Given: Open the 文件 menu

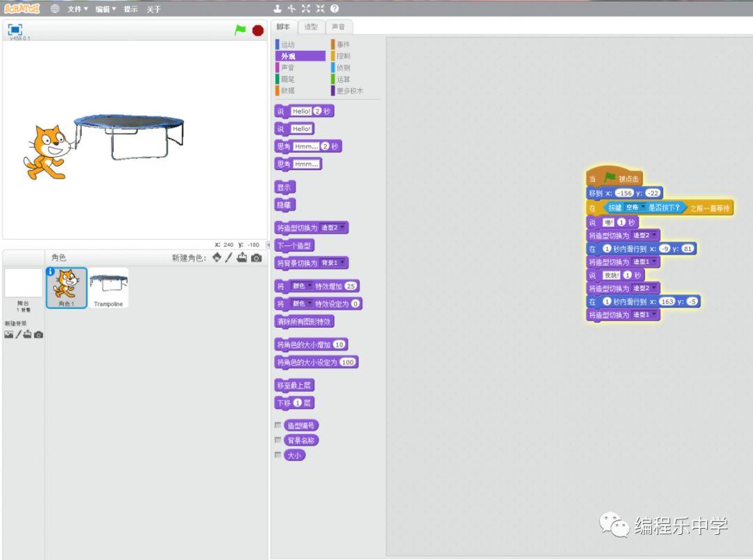Looking at the screenshot, I should point(77,9).
